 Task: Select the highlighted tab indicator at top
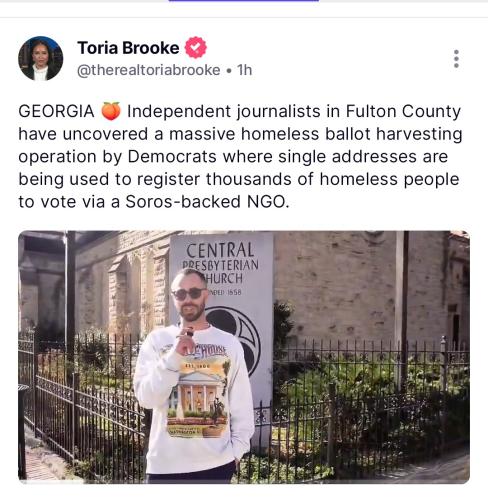click(244, 1)
